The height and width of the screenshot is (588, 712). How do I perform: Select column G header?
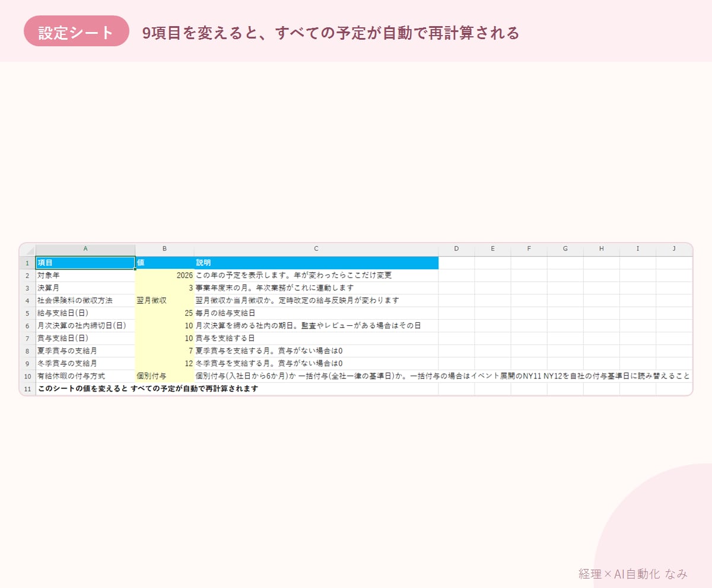565,249
